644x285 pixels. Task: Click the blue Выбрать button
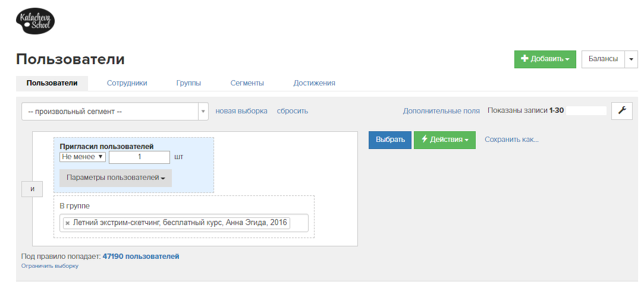coord(389,140)
